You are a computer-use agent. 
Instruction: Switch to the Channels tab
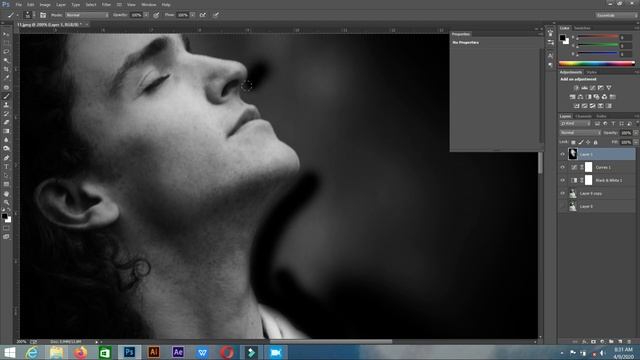coord(583,116)
